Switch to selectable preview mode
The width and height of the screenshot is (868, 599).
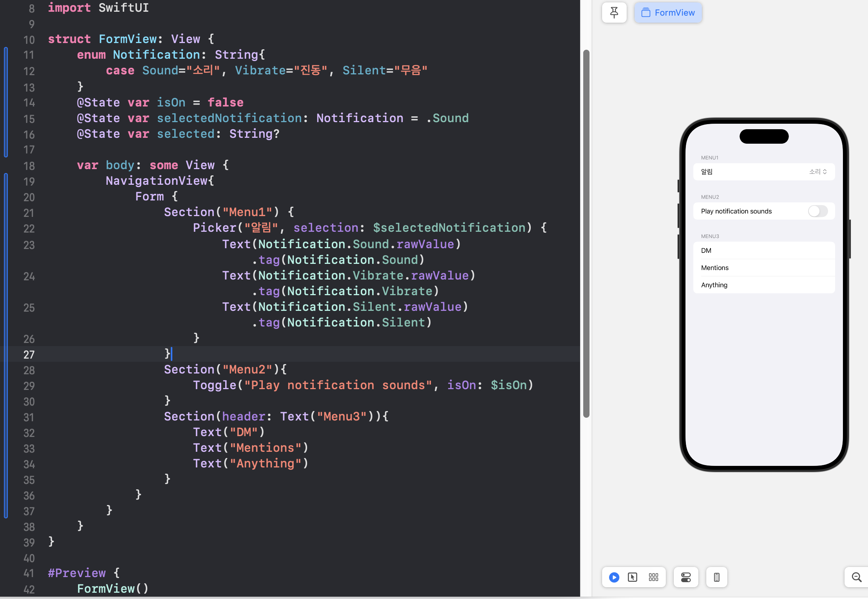[x=632, y=577]
